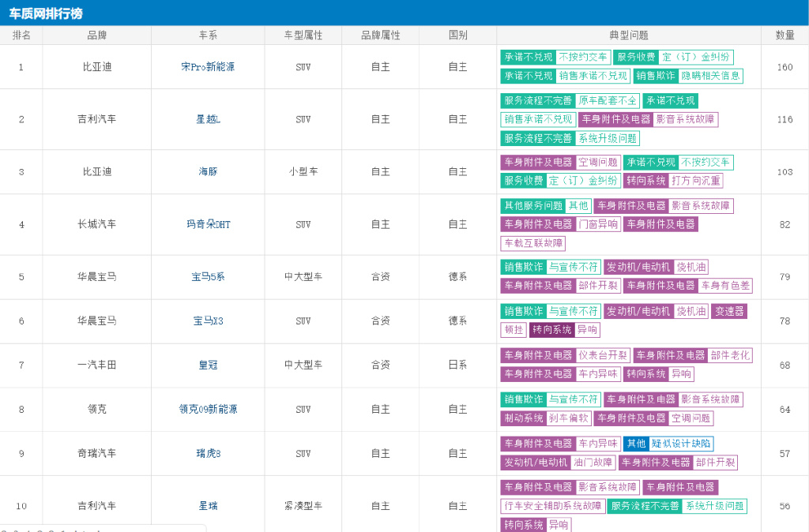809x532 pixels.
Task: Click the 车质网排行榜 title
Action: [x=45, y=13]
